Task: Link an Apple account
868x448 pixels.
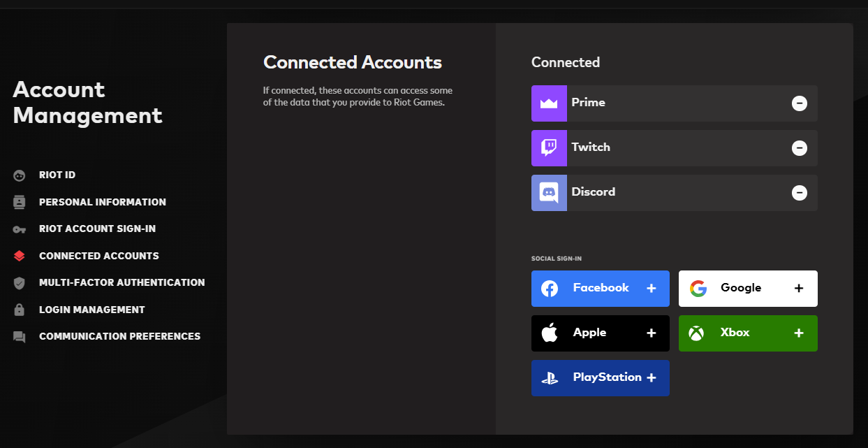Action: (601, 333)
